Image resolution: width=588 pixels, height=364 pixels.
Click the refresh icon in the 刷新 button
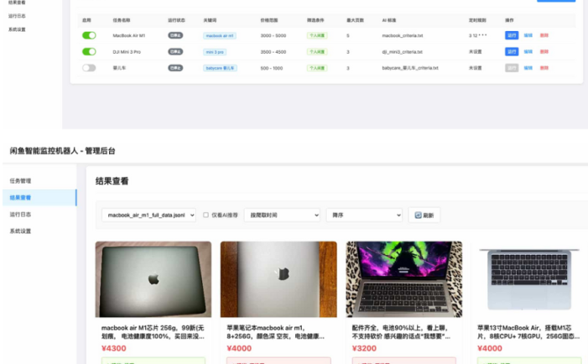[x=418, y=216]
